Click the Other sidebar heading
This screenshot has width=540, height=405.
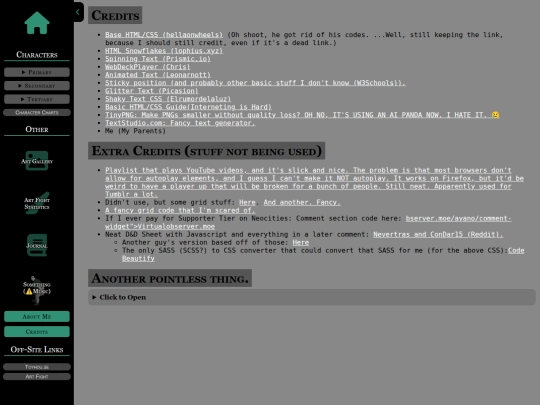point(37,129)
